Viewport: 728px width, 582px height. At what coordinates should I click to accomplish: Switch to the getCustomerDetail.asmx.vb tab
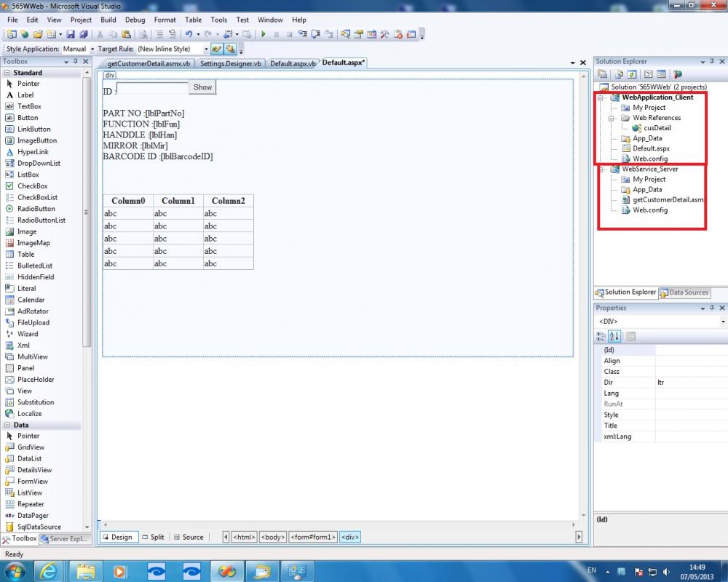coord(149,63)
